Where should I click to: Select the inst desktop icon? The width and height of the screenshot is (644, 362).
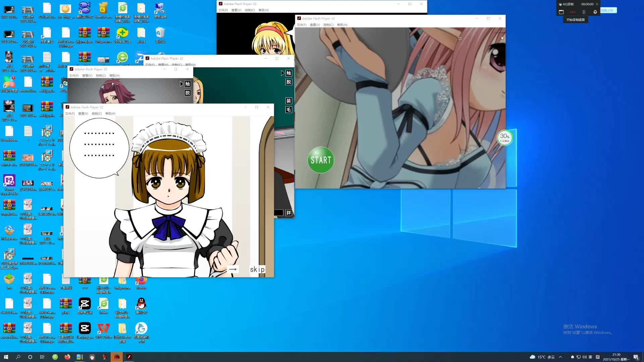point(9,281)
